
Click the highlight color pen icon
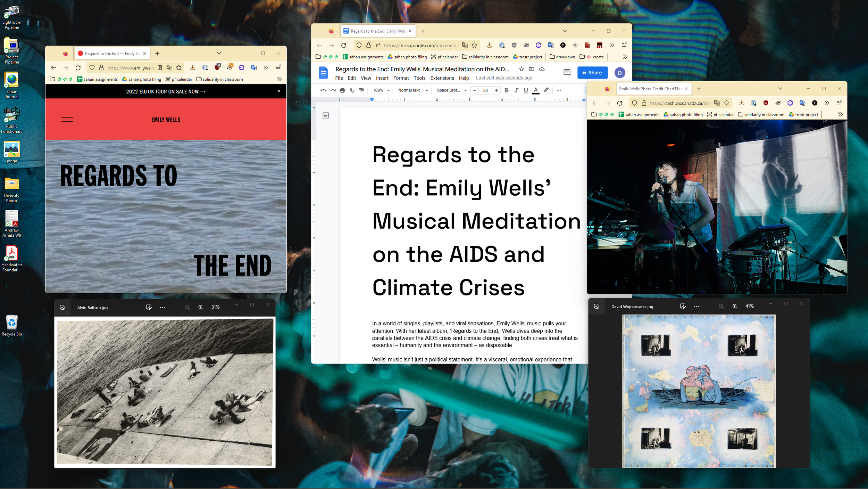pos(546,90)
